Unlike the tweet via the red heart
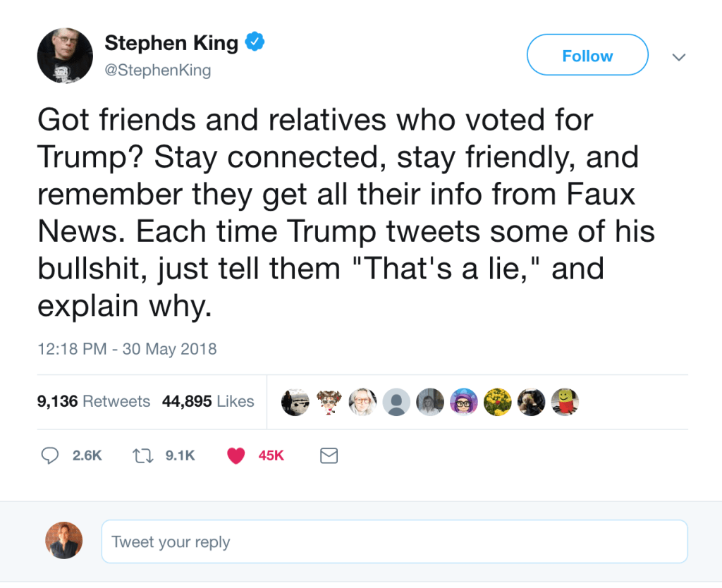This screenshot has height=588, width=722. [x=235, y=456]
